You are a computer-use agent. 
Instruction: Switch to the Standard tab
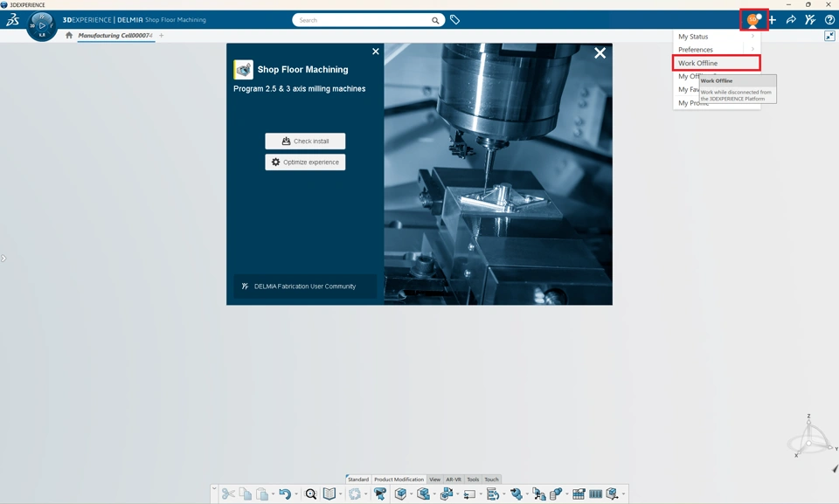(358, 480)
